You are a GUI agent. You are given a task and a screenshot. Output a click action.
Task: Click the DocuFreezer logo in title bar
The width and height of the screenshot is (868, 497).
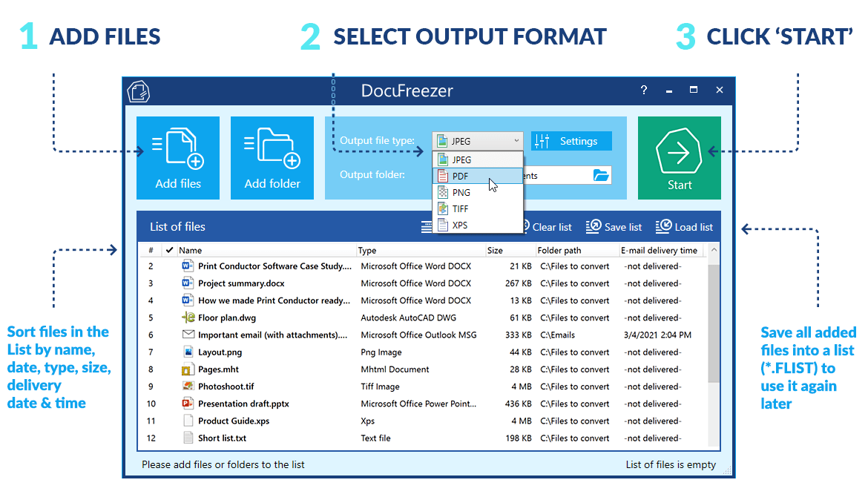[x=139, y=91]
